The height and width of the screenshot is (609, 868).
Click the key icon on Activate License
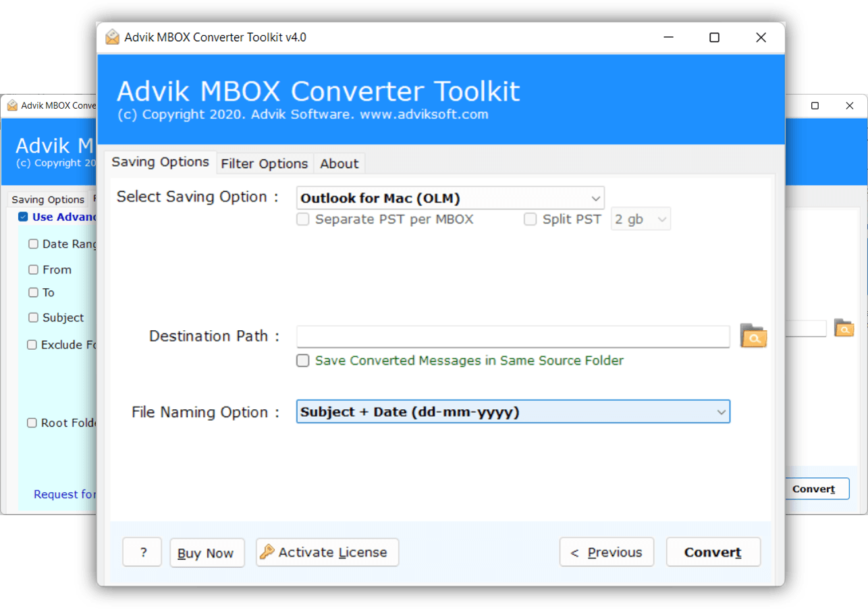point(267,552)
